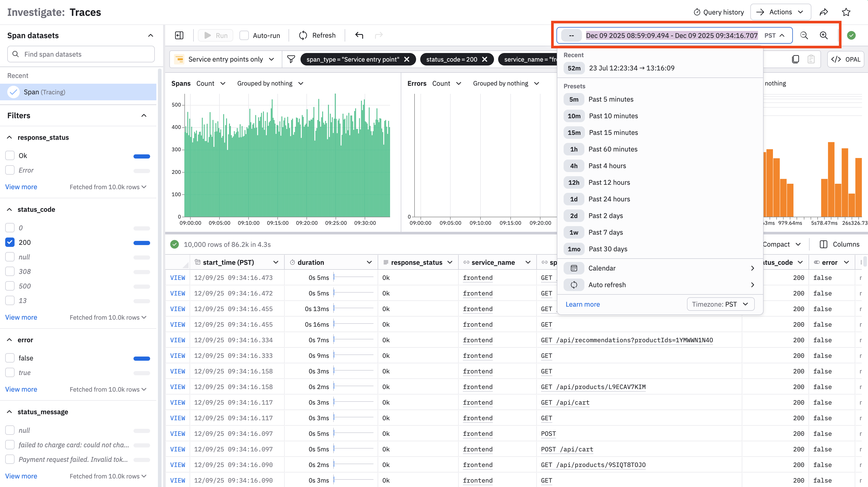
Task: Enable the Auto-run checkbox
Action: 244,35
